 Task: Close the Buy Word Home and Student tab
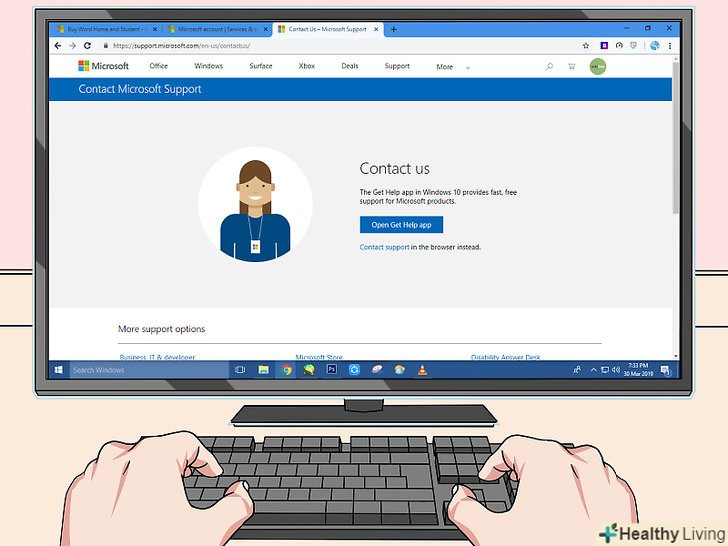[x=155, y=29]
